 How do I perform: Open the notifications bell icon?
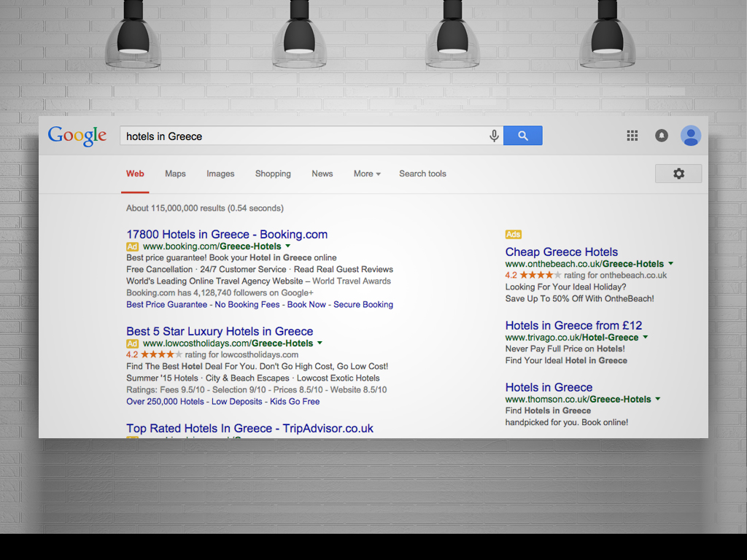661,136
